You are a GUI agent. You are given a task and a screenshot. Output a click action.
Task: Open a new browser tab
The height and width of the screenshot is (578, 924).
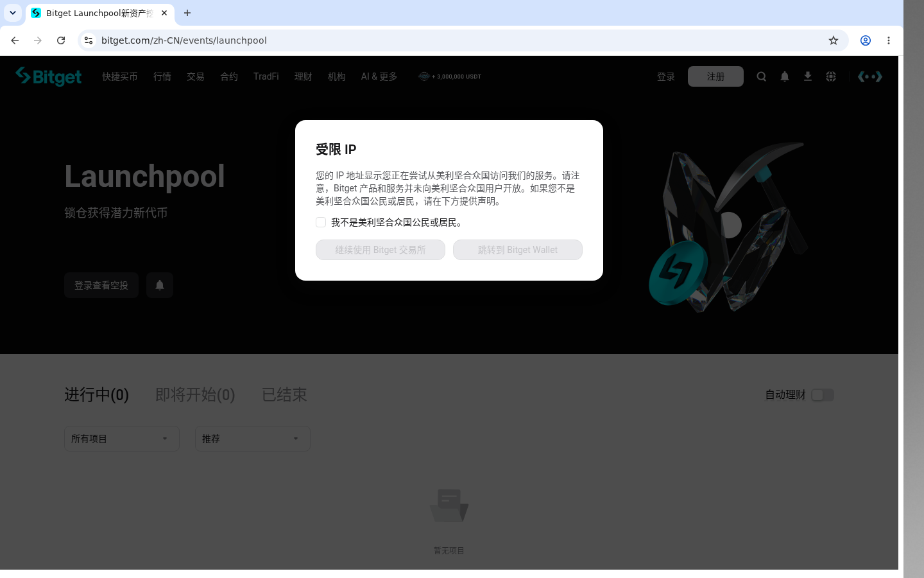click(187, 13)
